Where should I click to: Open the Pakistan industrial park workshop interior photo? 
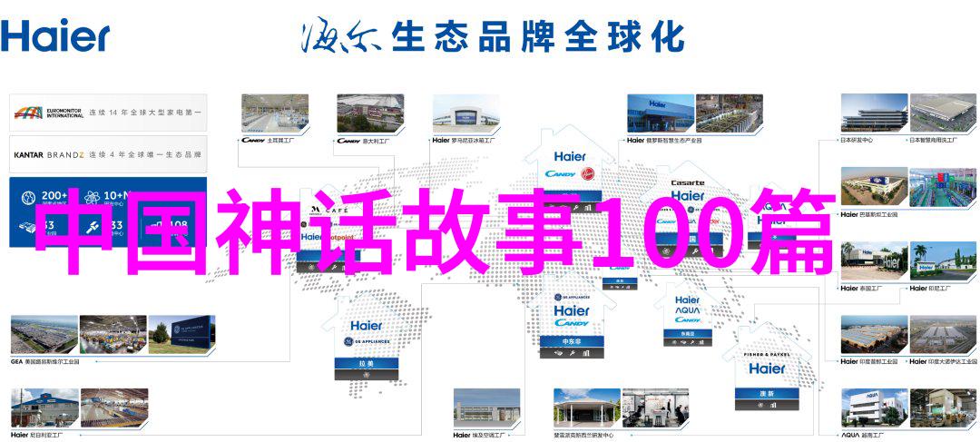coord(943,187)
